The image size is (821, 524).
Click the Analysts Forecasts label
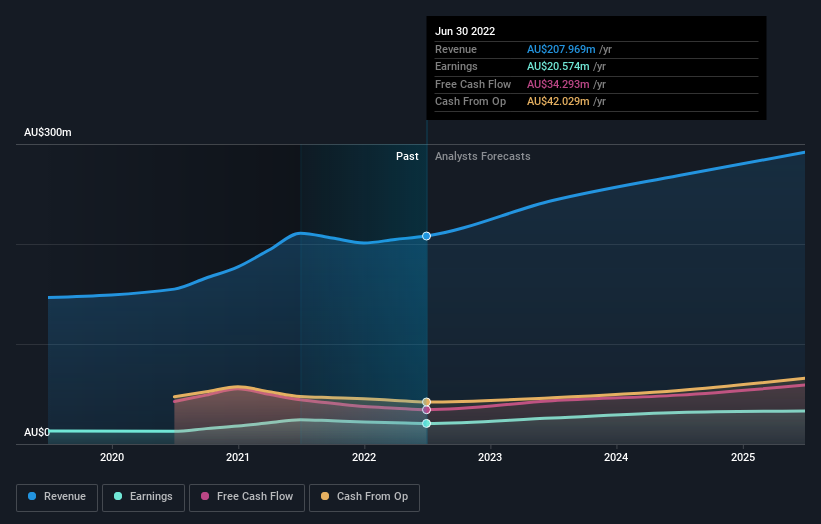point(483,156)
